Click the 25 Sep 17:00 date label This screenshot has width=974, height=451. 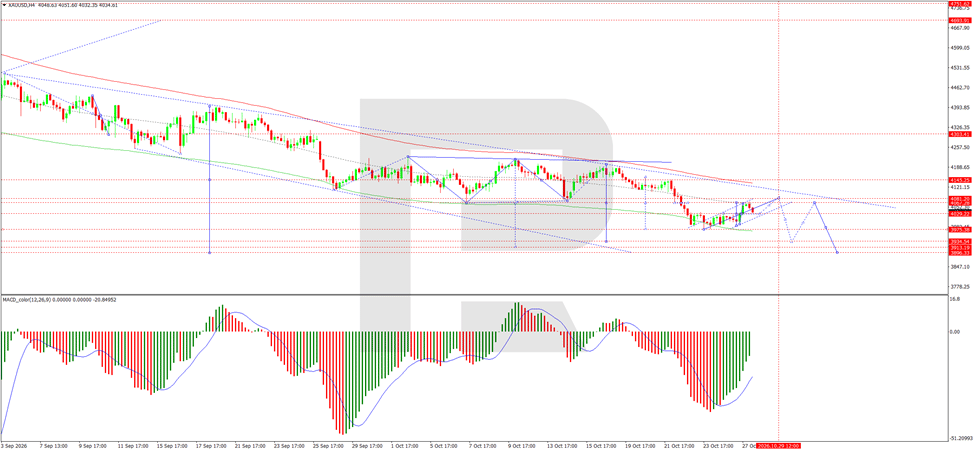click(x=329, y=446)
